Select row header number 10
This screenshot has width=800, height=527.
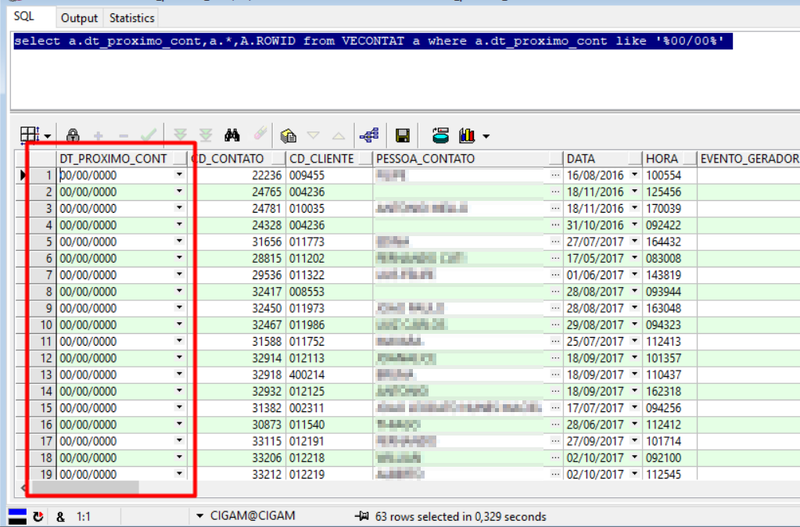click(x=43, y=325)
